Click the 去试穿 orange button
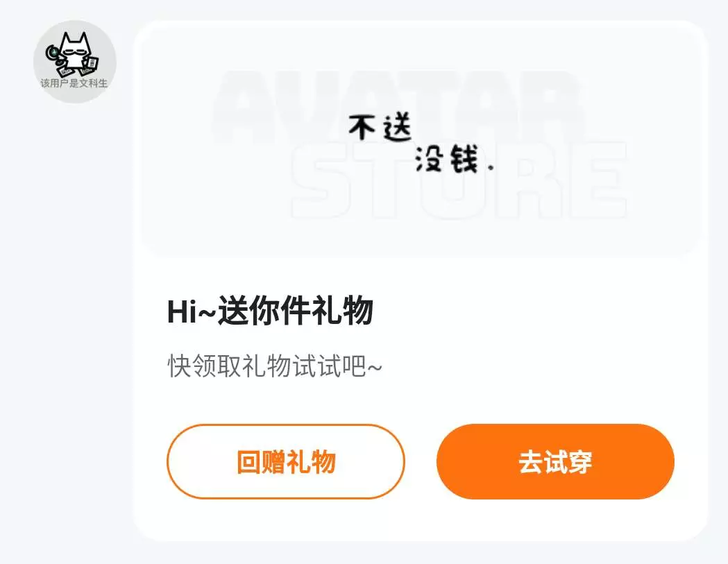 (555, 461)
